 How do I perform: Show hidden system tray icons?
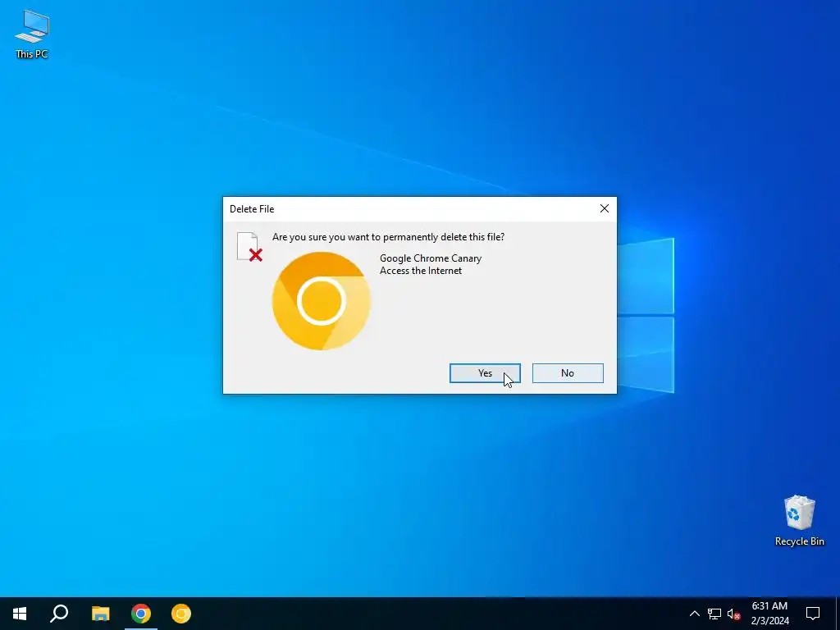point(694,614)
